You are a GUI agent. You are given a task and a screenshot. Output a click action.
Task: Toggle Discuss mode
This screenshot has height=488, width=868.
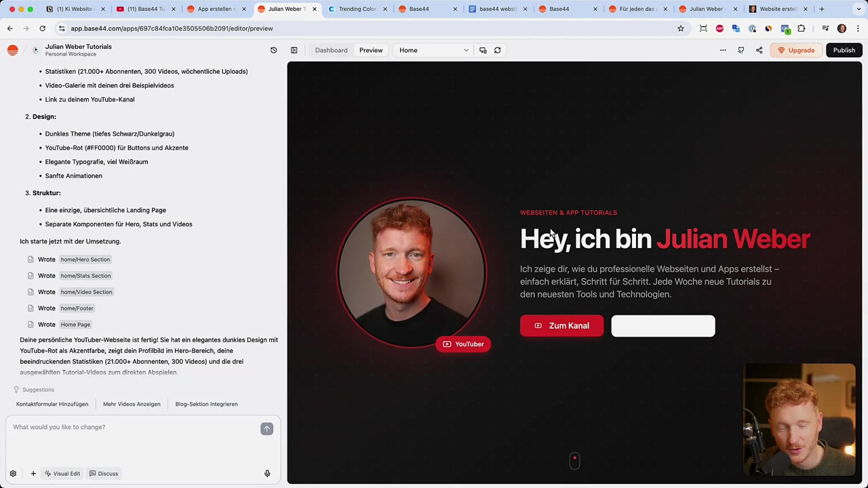104,474
